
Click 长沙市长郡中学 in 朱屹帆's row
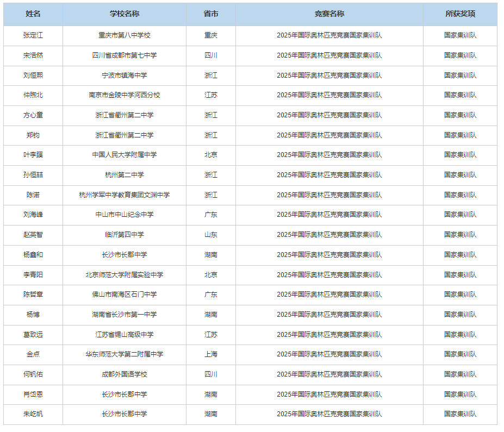click(125, 414)
